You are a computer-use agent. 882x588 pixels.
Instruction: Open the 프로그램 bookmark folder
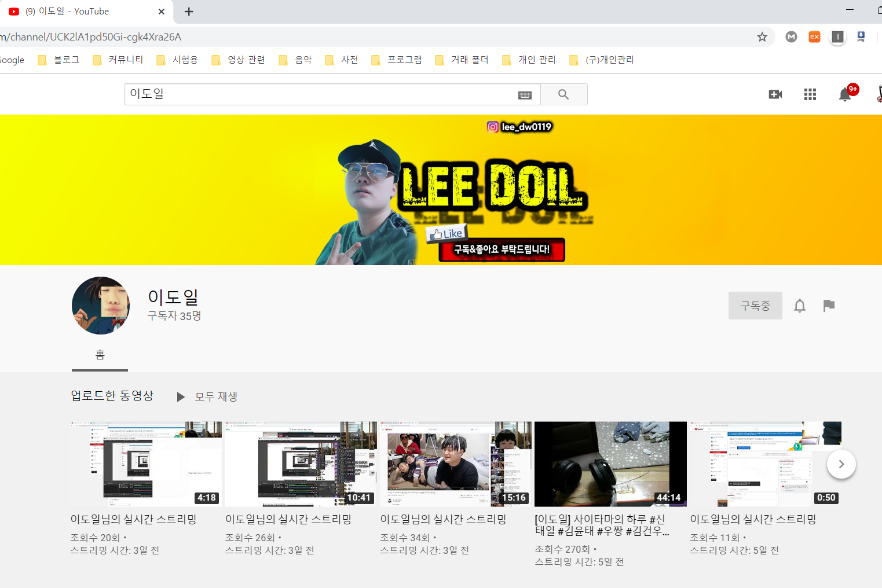pyautogui.click(x=397, y=60)
